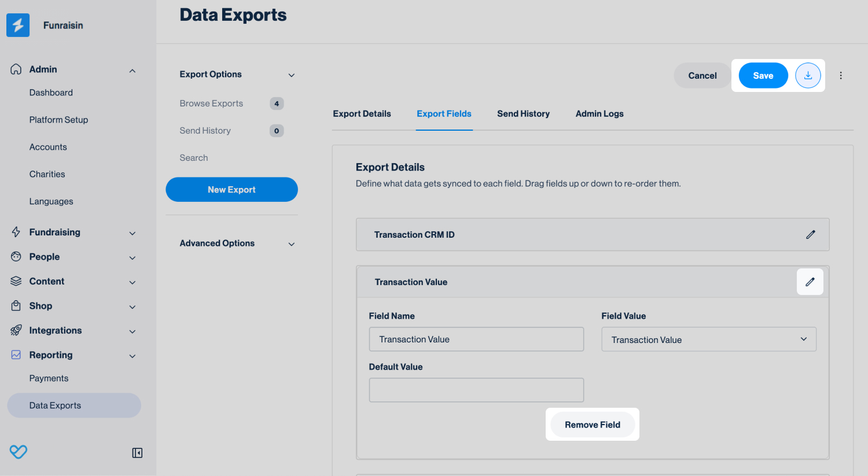This screenshot has height=476, width=868.
Task: Click the People face icon
Action: click(x=16, y=257)
